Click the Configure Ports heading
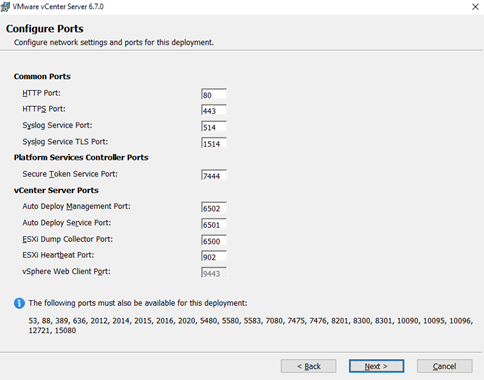The image size is (484, 380). pyautogui.click(x=45, y=29)
